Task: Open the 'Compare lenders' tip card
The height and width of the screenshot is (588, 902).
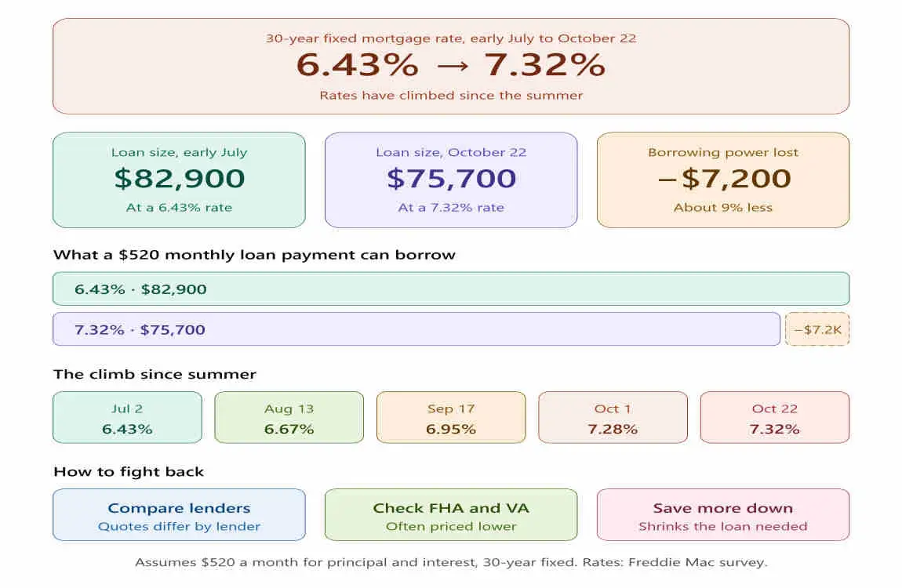Action: pyautogui.click(x=179, y=515)
